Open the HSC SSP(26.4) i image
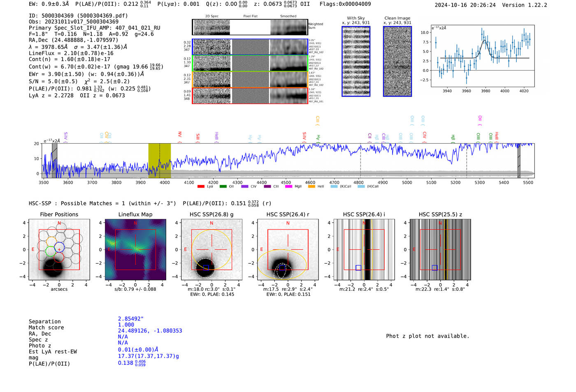Image resolution: width=576 pixels, height=392 pixels. pos(364,249)
